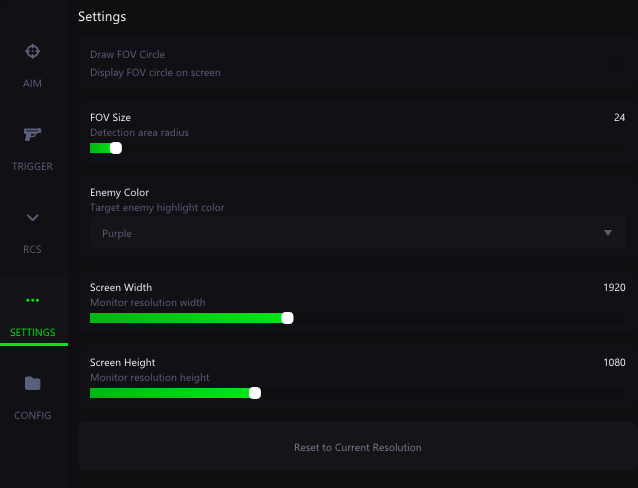This screenshot has width=638, height=488.
Task: Click the FOV Size value 24
Action: click(619, 118)
